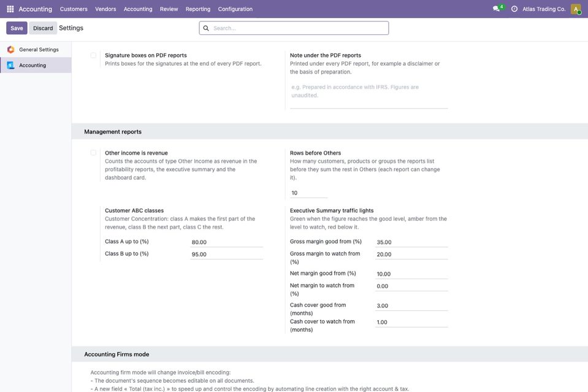This screenshot has height=392, width=588.
Task: Discard the settings changes
Action: coord(43,28)
